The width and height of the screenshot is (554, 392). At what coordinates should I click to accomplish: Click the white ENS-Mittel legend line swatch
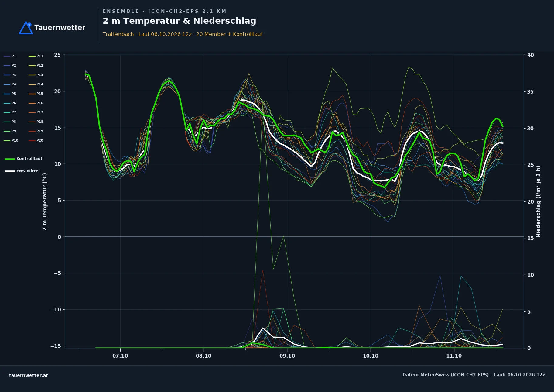(10, 171)
